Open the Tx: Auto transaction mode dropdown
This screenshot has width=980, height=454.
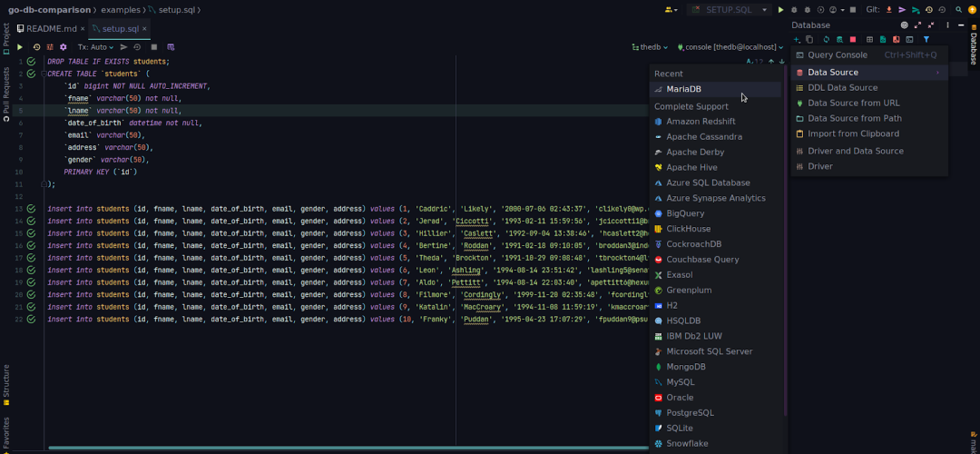(95, 47)
